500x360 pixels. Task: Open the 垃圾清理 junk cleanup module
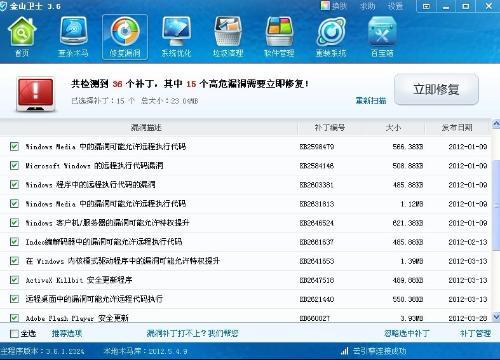click(x=228, y=37)
